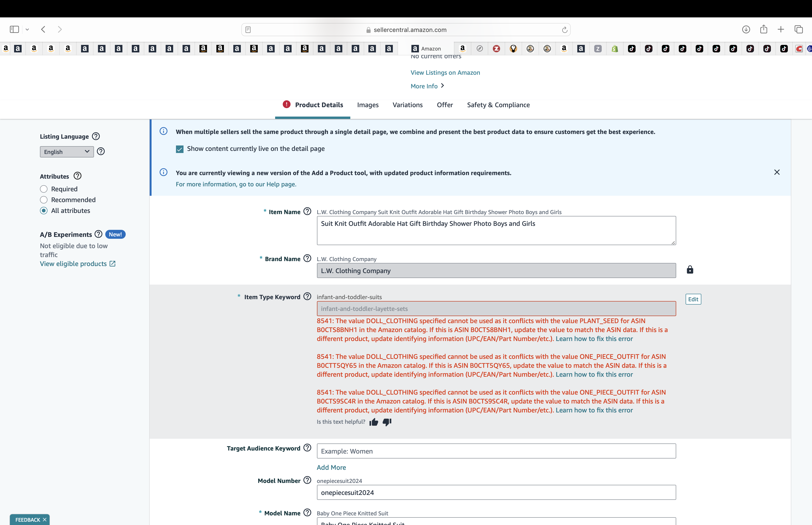The image size is (812, 525).
Task: Switch to the Variations tab
Action: tap(408, 105)
